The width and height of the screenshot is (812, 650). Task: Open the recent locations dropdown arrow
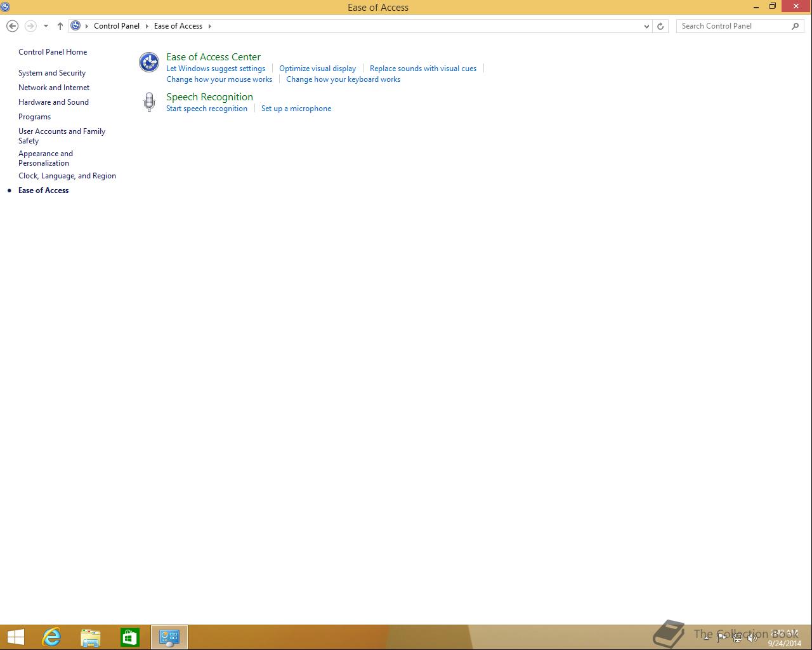[46, 26]
